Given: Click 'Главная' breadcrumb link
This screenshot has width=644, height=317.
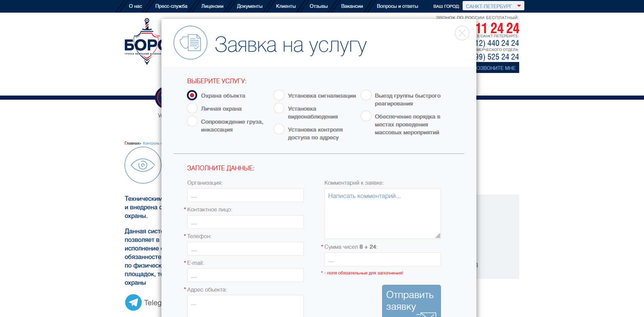Looking at the screenshot, I should point(132,143).
